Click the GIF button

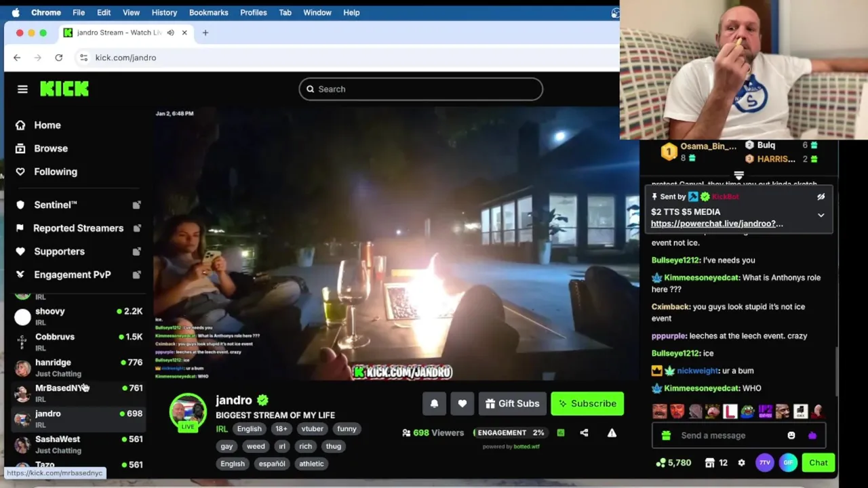[788, 463]
